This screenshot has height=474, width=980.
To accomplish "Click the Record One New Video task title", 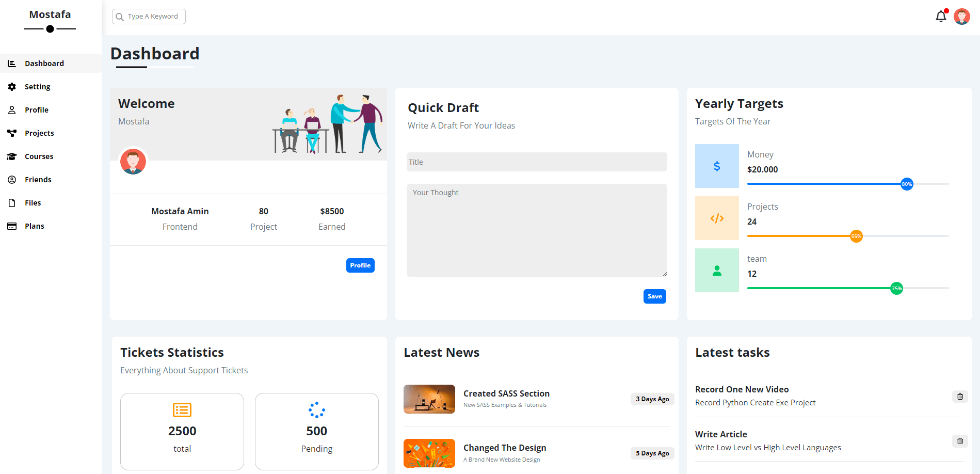I will 742,389.
